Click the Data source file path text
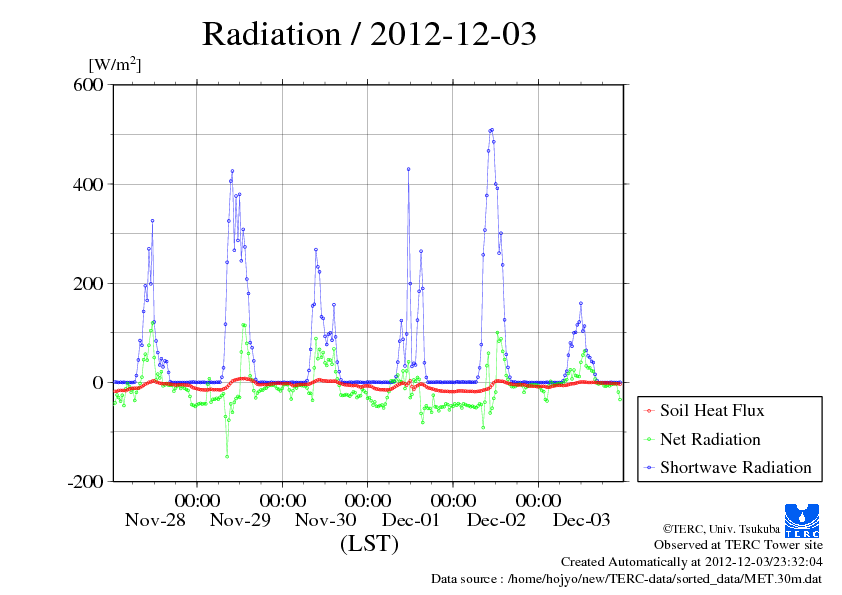The height and width of the screenshot is (595, 842). (x=627, y=578)
